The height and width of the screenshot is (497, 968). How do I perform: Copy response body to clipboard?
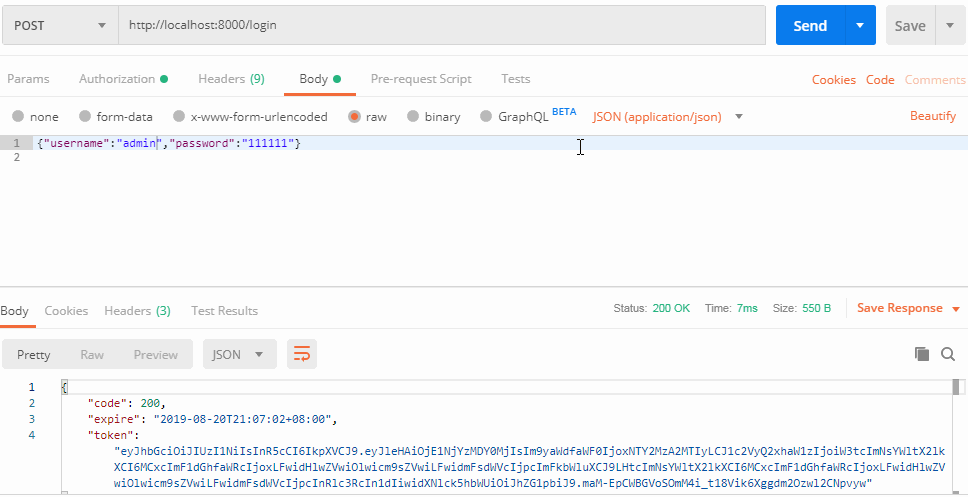pos(922,354)
